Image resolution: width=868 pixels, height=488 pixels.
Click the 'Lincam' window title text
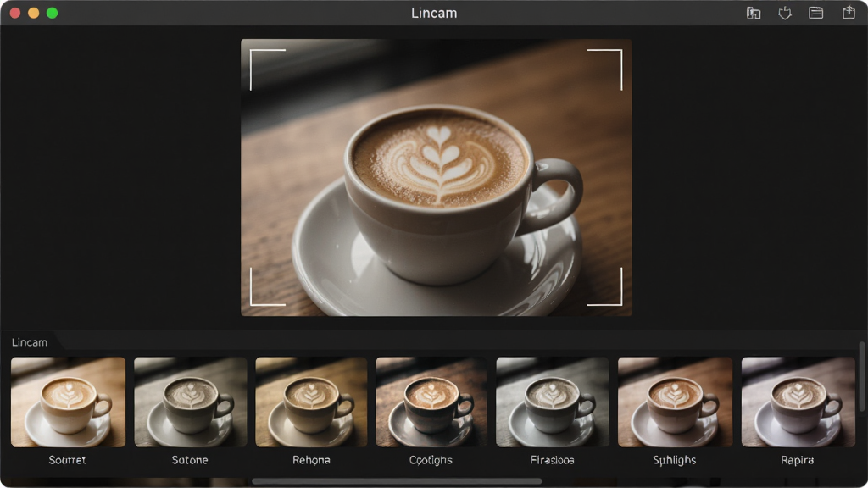[434, 13]
